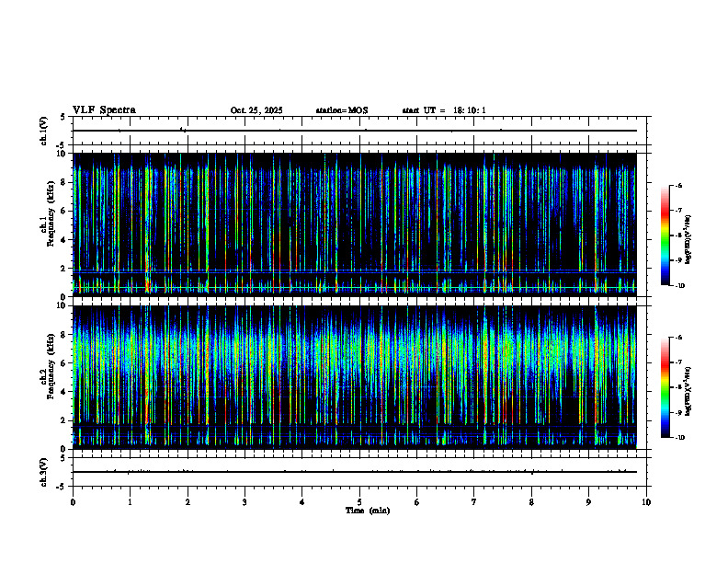Image resolution: width=728 pixels, height=563 pixels.
Task: Click the lower ch.2 color scale bar
Action: click(x=665, y=387)
